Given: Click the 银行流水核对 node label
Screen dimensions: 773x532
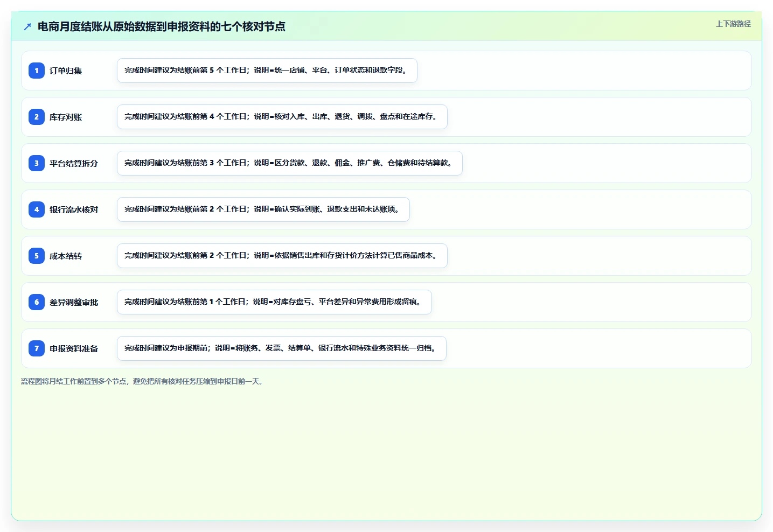Looking at the screenshot, I should coord(74,209).
